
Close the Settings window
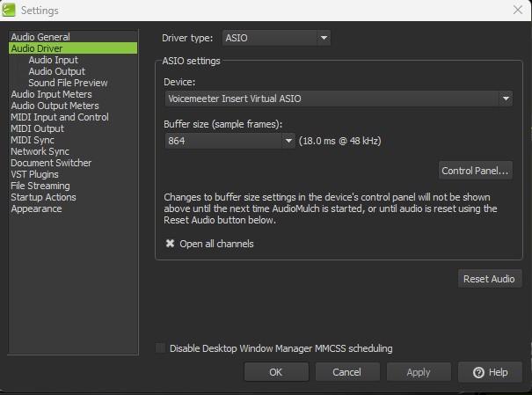[518, 10]
